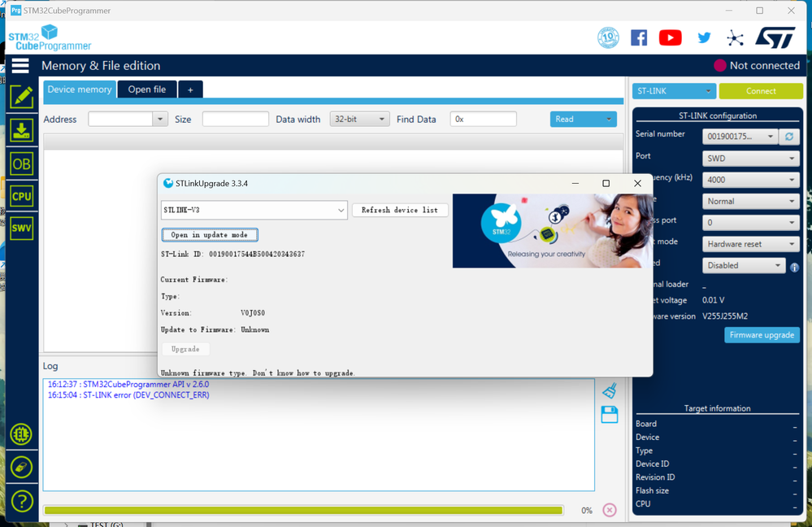
Task: Refresh the ST-LINK serial number list
Action: pyautogui.click(x=788, y=137)
